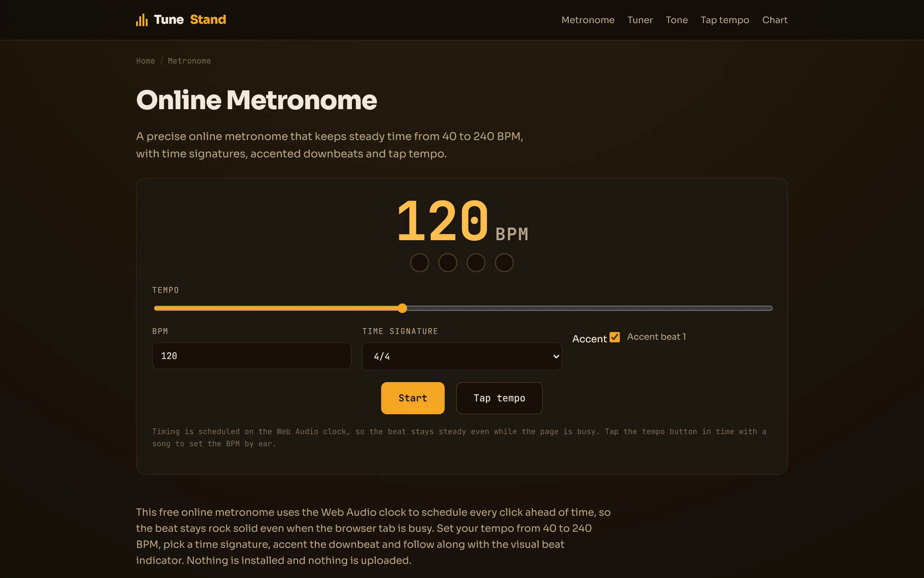Click the TIME SIGNATURE label

(x=400, y=331)
